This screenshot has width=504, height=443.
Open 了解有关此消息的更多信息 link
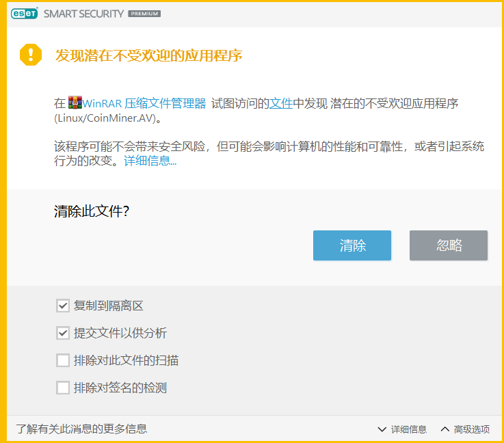click(81, 429)
